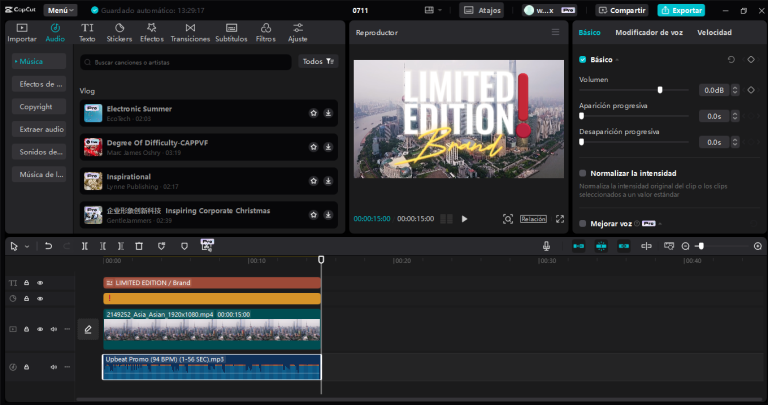Download the Electronic Summer track
Image resolution: width=768 pixels, height=405 pixels.
tap(328, 113)
